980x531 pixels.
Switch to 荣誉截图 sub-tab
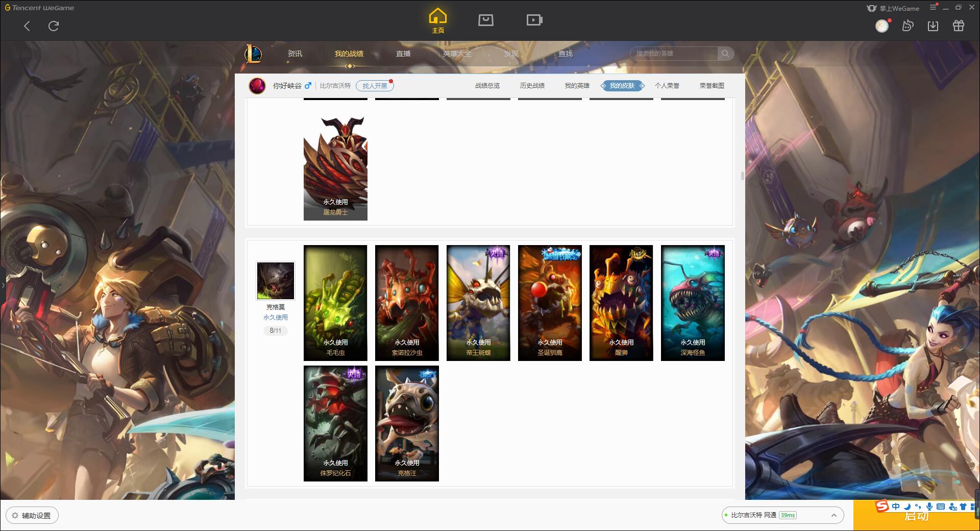(712, 86)
